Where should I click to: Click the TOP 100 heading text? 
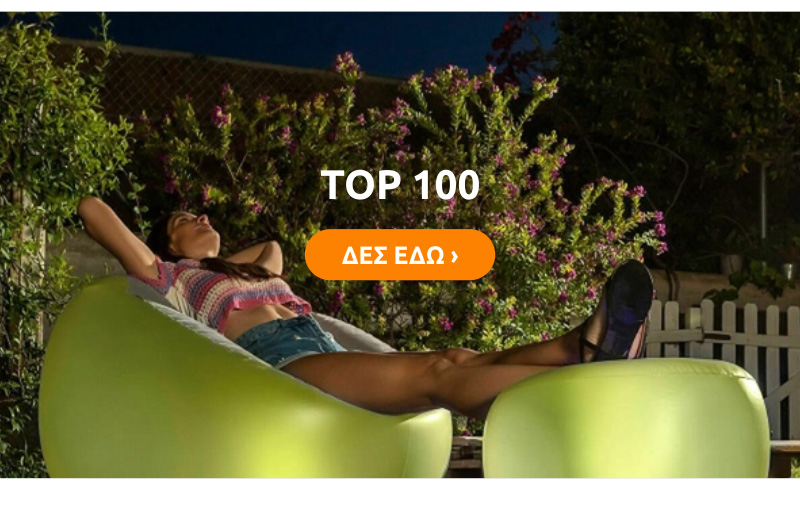point(400,184)
